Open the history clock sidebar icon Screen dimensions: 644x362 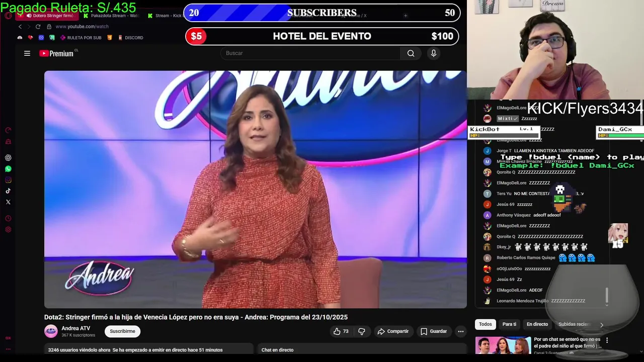8,219
